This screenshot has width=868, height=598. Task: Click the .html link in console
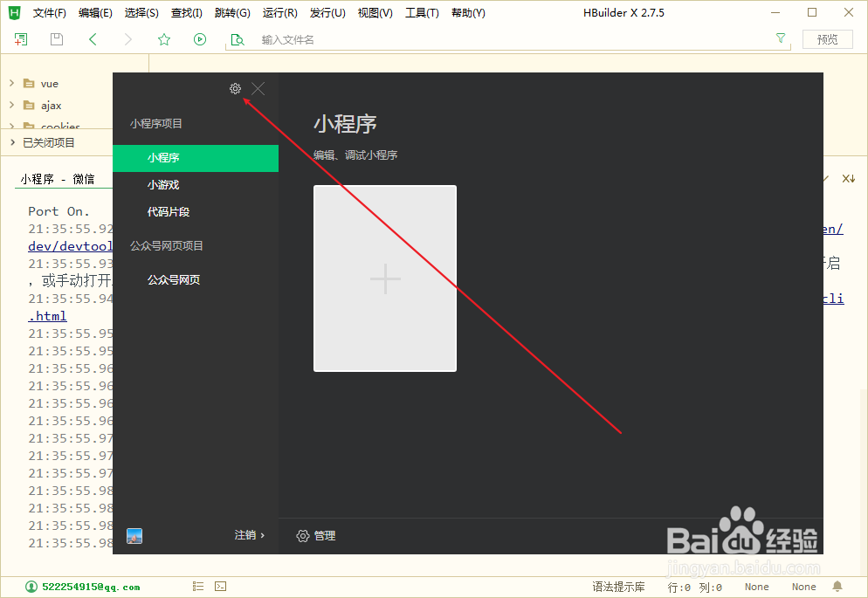[x=48, y=316]
